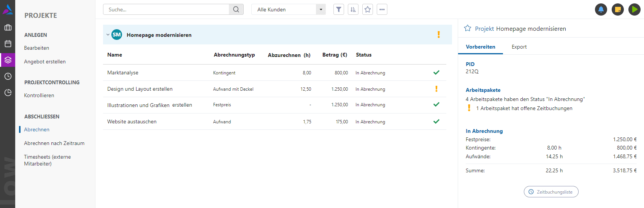
Task: Open the calendar icon in sidebar
Action: (x=8, y=44)
